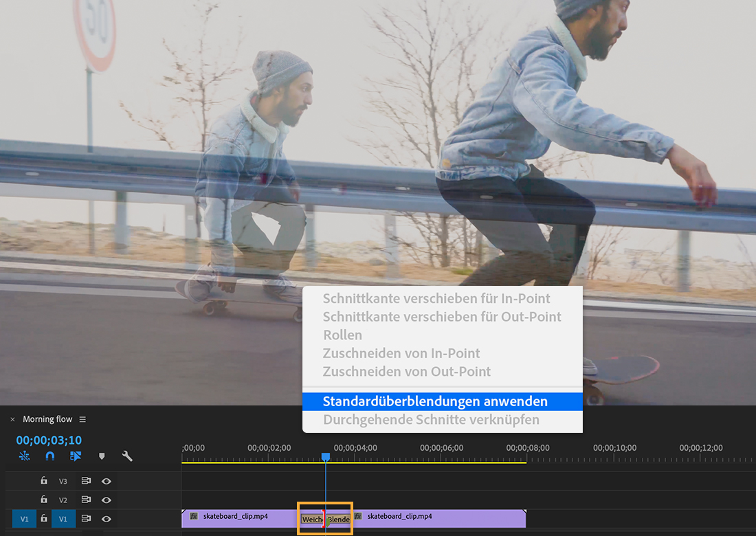Select the Morning flow sequence tab

click(x=47, y=419)
